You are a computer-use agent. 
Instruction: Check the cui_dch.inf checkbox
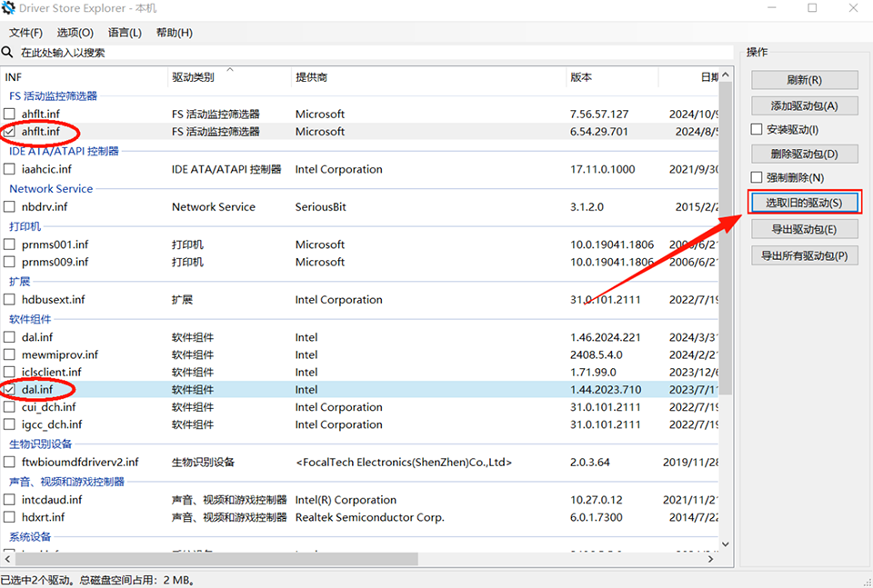[9, 407]
